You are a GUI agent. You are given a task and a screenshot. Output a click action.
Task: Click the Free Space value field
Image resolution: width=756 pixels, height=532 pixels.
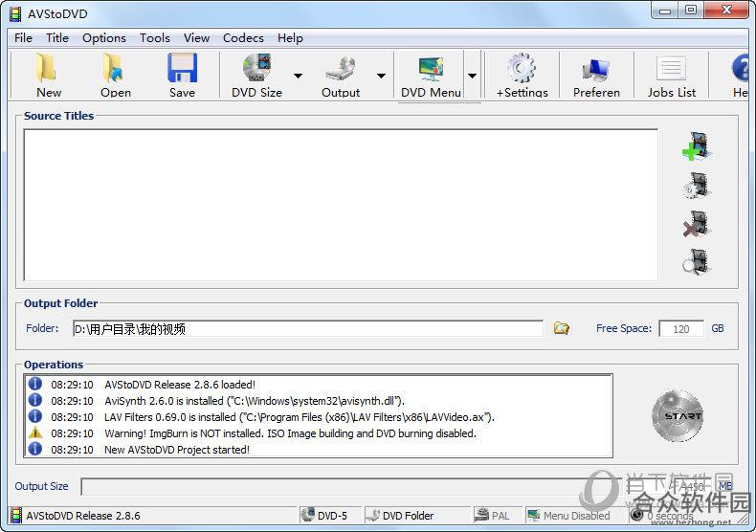click(x=680, y=328)
